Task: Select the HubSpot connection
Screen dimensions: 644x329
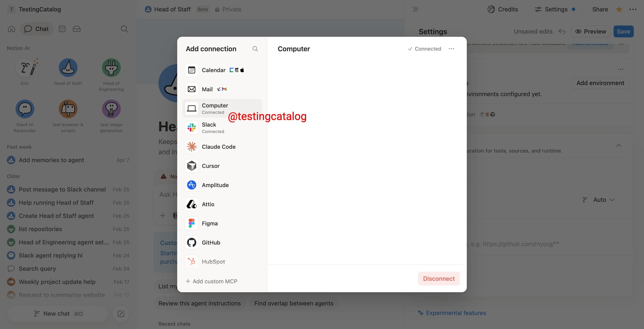Action: point(222,262)
